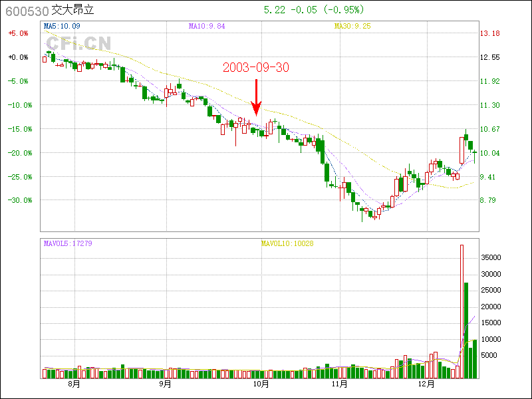
Task: Click the CFi.CN watermark logo
Action: tap(78, 43)
